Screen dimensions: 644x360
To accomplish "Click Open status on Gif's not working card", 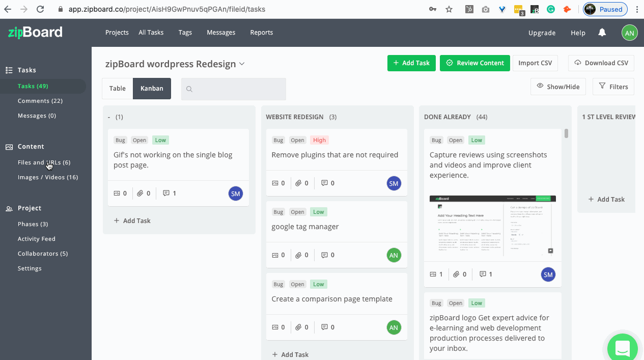I will 139,140.
